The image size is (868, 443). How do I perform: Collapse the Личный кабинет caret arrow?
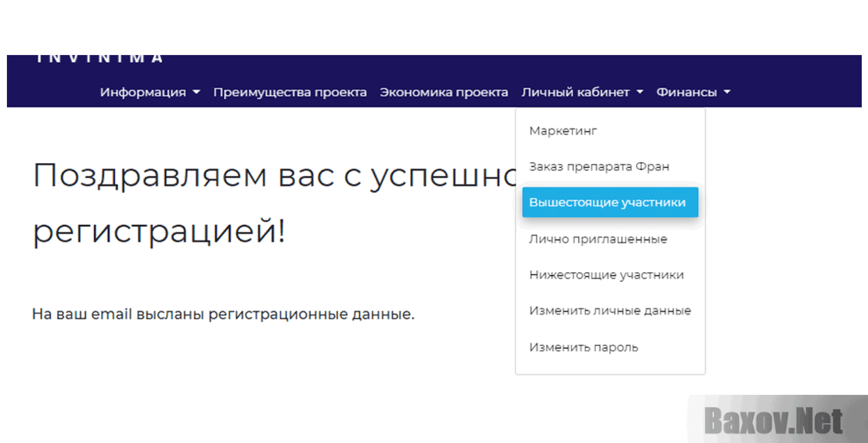coord(640,93)
